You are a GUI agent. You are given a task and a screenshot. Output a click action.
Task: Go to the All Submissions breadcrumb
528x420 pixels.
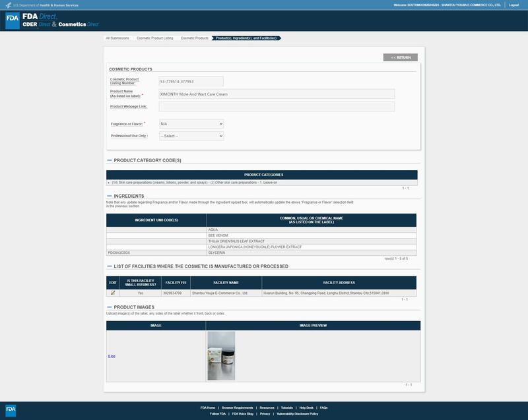tap(117, 38)
